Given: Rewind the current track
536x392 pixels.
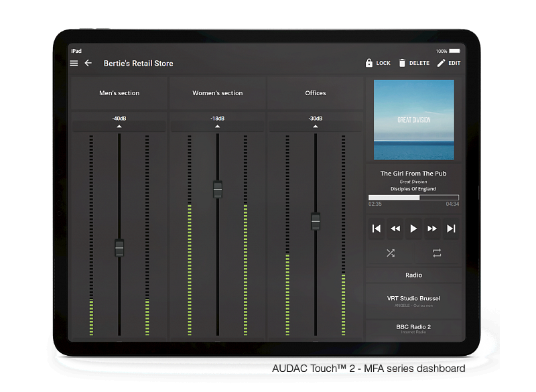Looking at the screenshot, I should (395, 228).
